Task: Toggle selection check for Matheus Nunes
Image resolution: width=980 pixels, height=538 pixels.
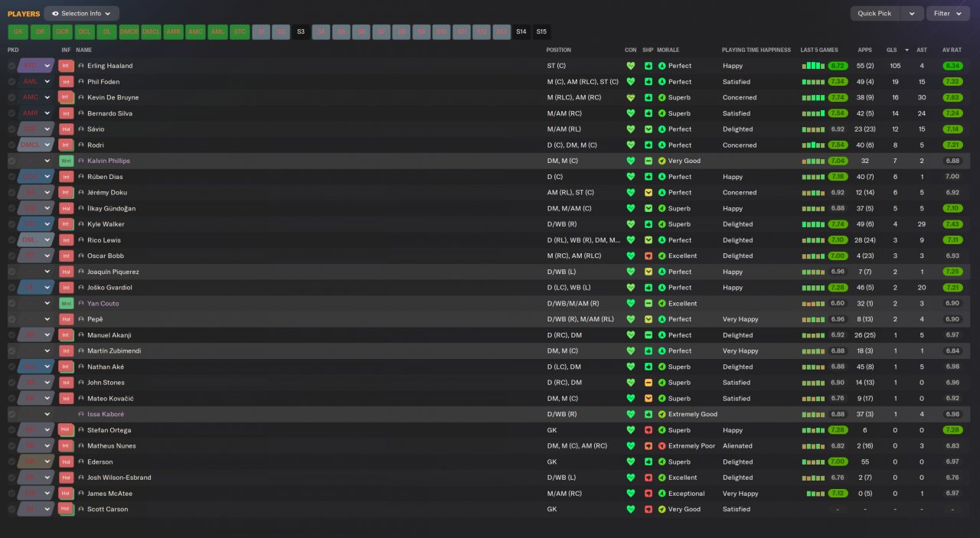Action: click(x=11, y=445)
